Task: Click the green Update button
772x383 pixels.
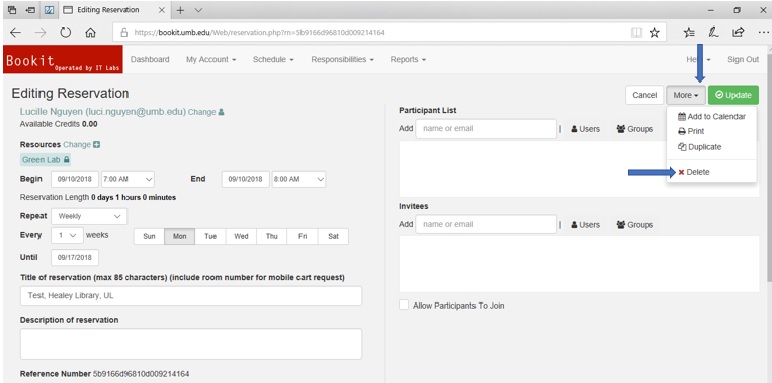Action: tap(733, 95)
